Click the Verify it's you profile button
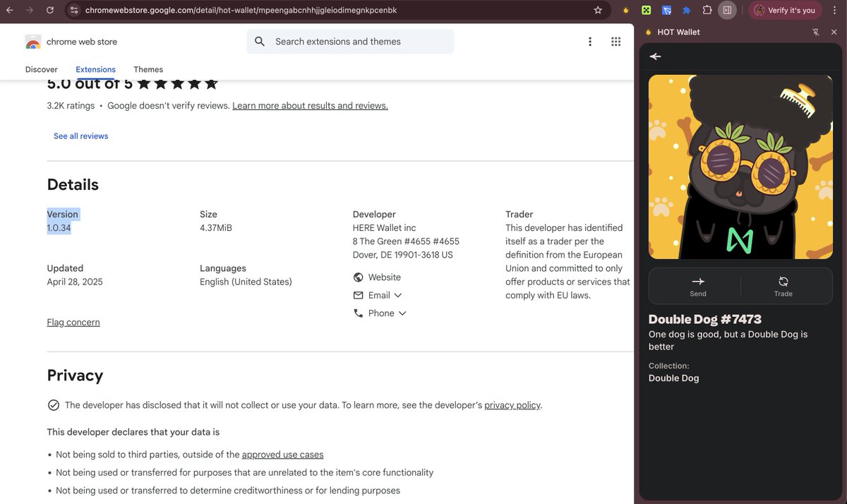 pos(785,10)
